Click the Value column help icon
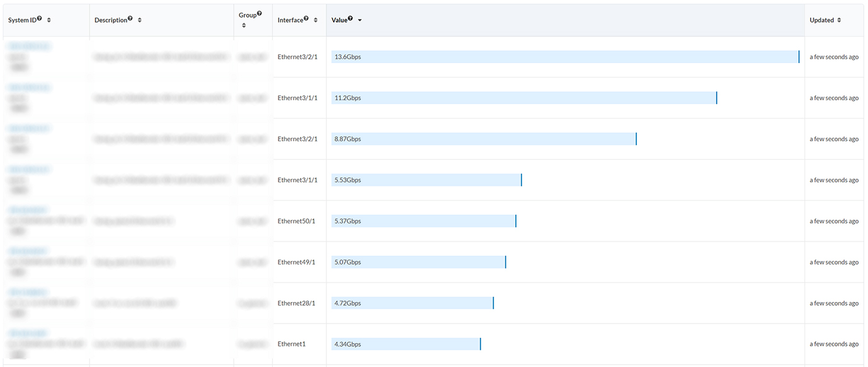 coord(350,18)
